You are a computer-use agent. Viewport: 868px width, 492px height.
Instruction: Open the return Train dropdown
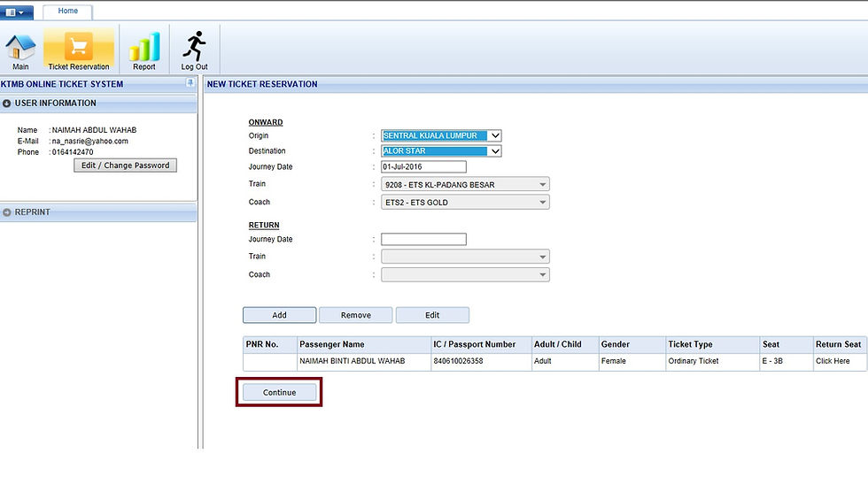[x=465, y=257]
